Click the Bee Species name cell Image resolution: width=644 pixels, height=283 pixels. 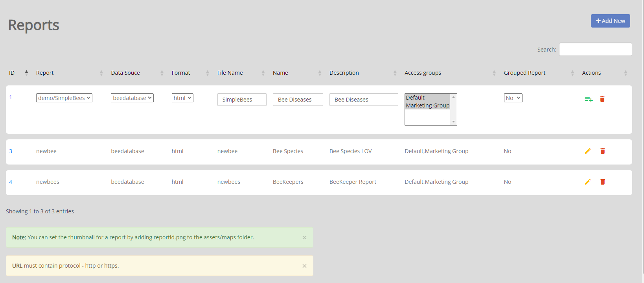tap(288, 151)
